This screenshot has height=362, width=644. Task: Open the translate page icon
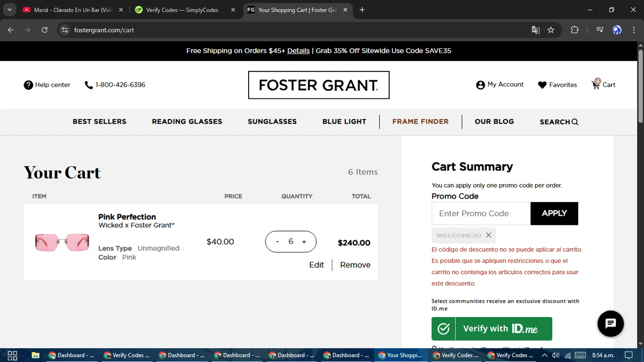[535, 30]
